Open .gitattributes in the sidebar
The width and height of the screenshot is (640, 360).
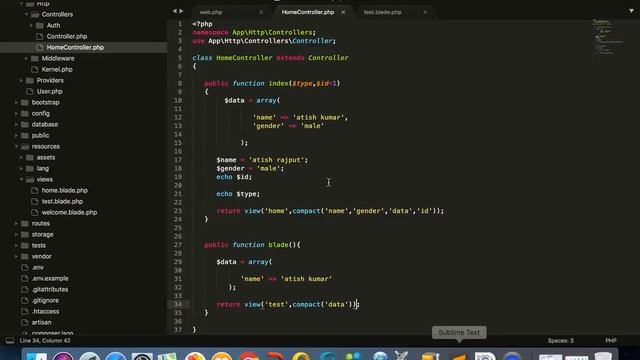coord(50,290)
